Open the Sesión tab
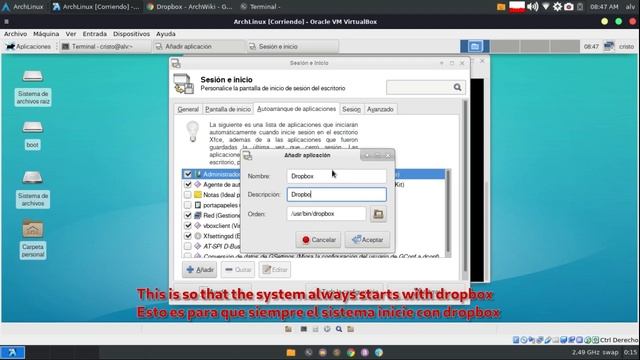This screenshot has height=360, width=640. click(351, 109)
